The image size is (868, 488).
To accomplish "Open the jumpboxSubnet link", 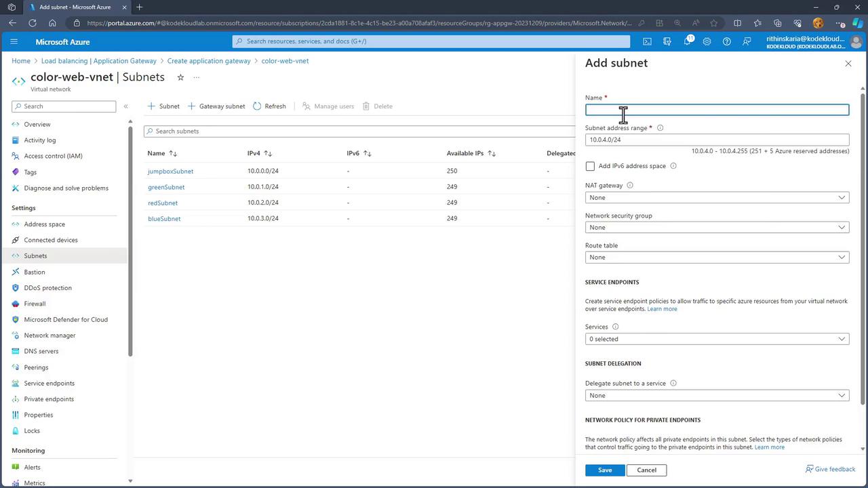I will (x=170, y=171).
